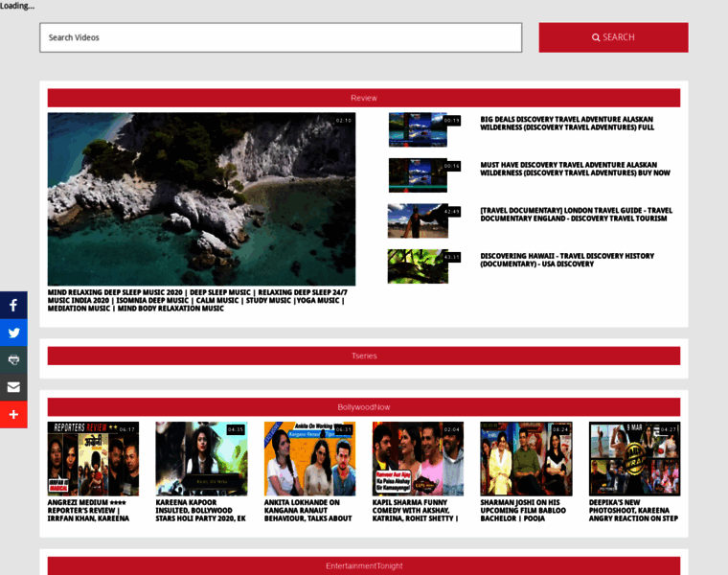Open Must Have Discovery Travel Adventure title
The image size is (728, 575).
pos(576,169)
